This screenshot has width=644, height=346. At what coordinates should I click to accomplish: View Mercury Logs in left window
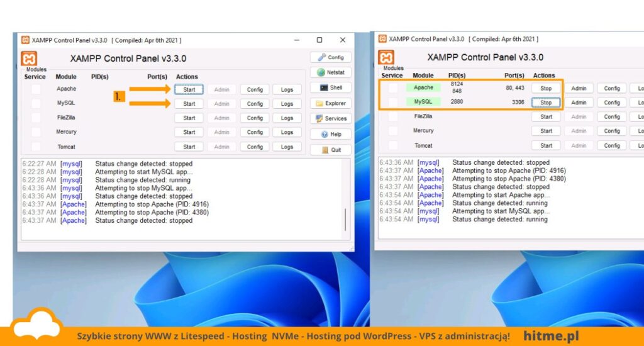coord(287,132)
